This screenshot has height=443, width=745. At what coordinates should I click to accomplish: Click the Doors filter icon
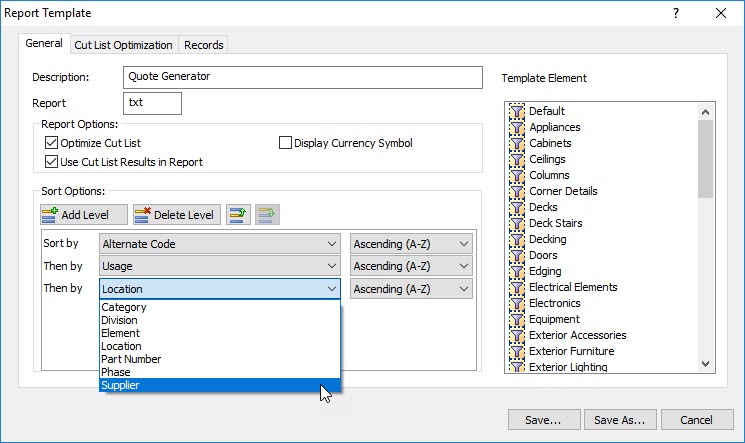click(x=517, y=255)
